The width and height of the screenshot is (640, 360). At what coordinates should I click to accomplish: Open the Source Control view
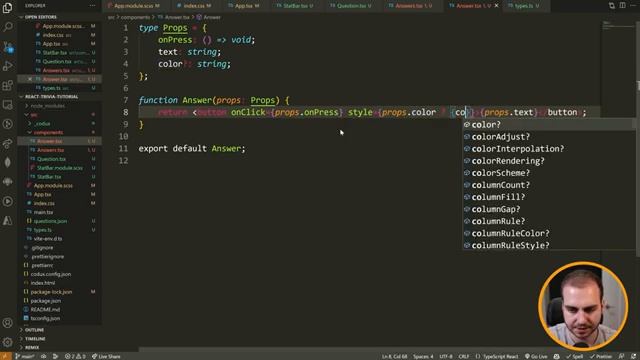point(7,47)
